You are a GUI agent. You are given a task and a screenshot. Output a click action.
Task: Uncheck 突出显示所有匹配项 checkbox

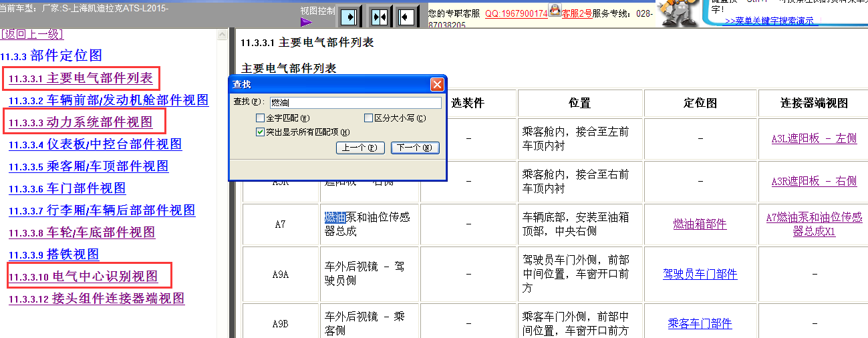click(261, 132)
